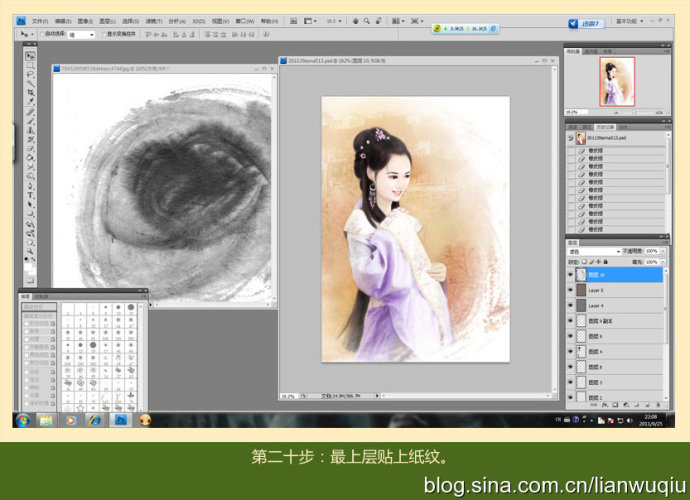Screen dimensions: 690x500
Task: Toggle visibility of 图层 9 layer
Action: click(571, 336)
